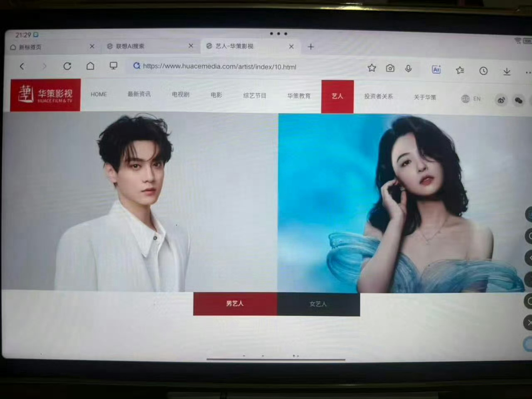Open the 关于华策 menu item
Screen dimensions: 532x399
(425, 97)
